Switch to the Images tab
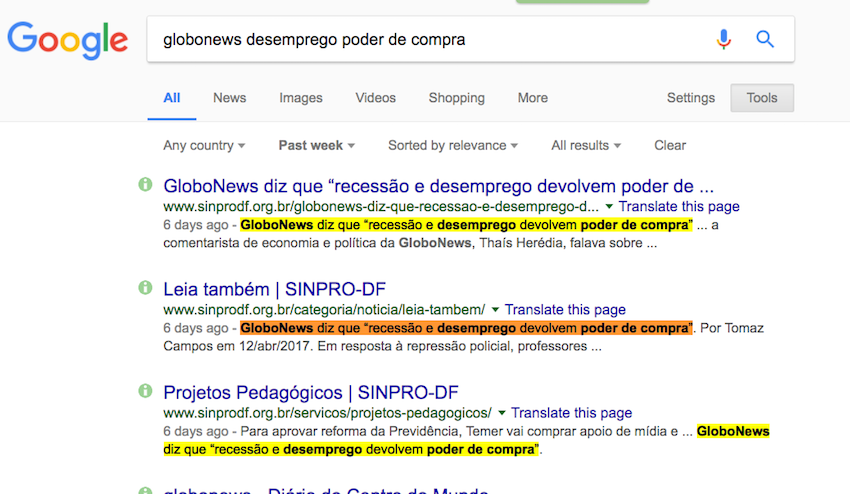 pos(301,98)
